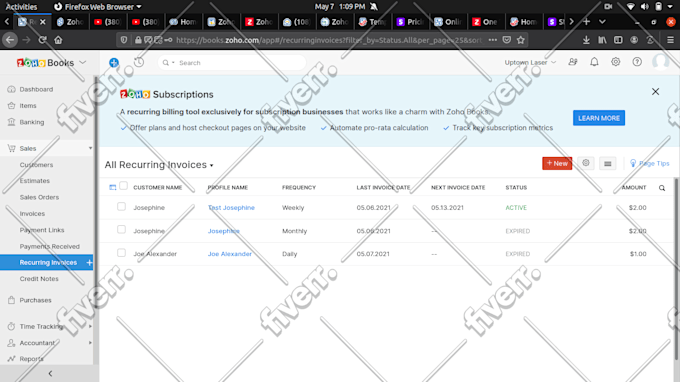Open Items in sidebar

tap(28, 106)
